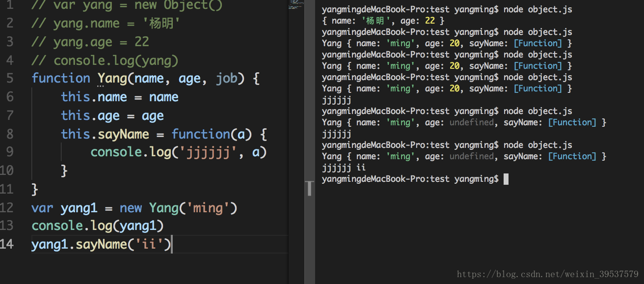Click the yellow '22' value in terminal output
The image size is (644, 284).
429,21
